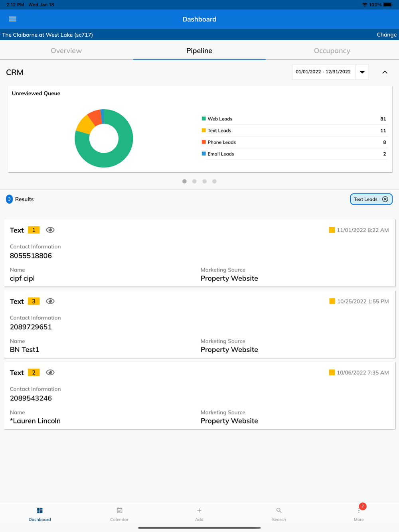Click the orange Phone Leads color swatch
Image resolution: width=399 pixels, height=532 pixels.
pyautogui.click(x=204, y=142)
